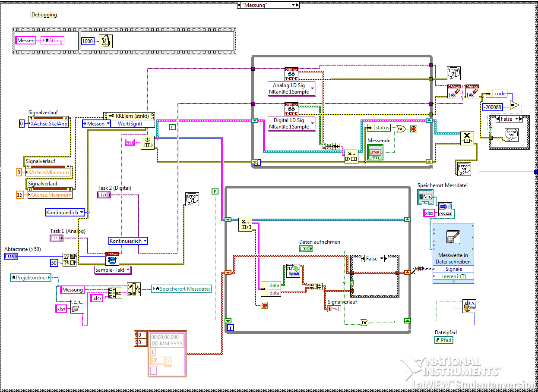The width and height of the screenshot is (538, 392).
Task: Click the Enqueue Element icon in upper loop
Action: 351,156
